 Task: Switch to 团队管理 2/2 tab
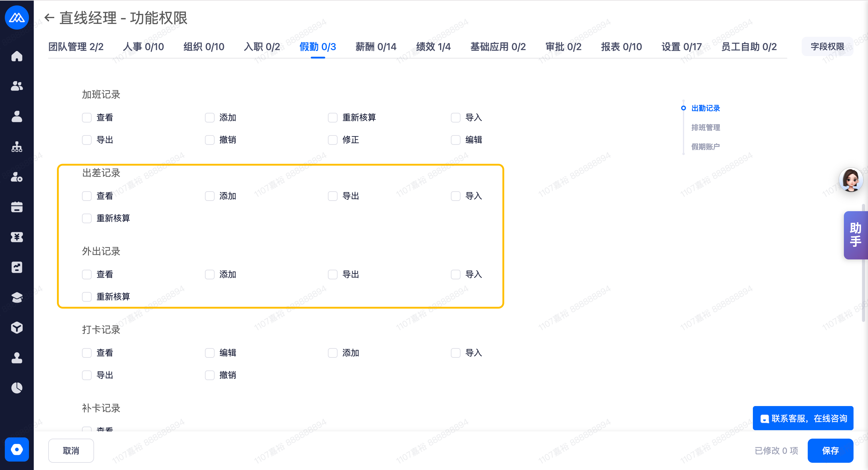point(76,47)
